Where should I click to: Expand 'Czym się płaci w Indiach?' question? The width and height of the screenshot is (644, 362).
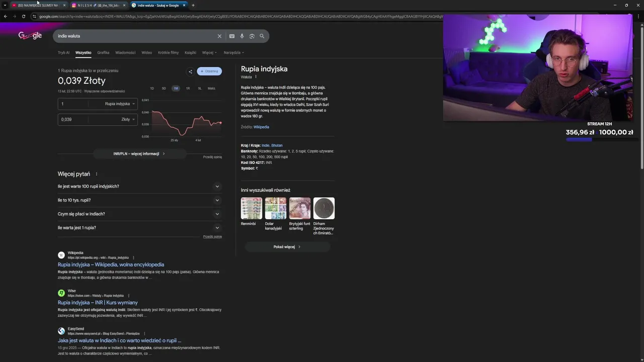(139, 214)
